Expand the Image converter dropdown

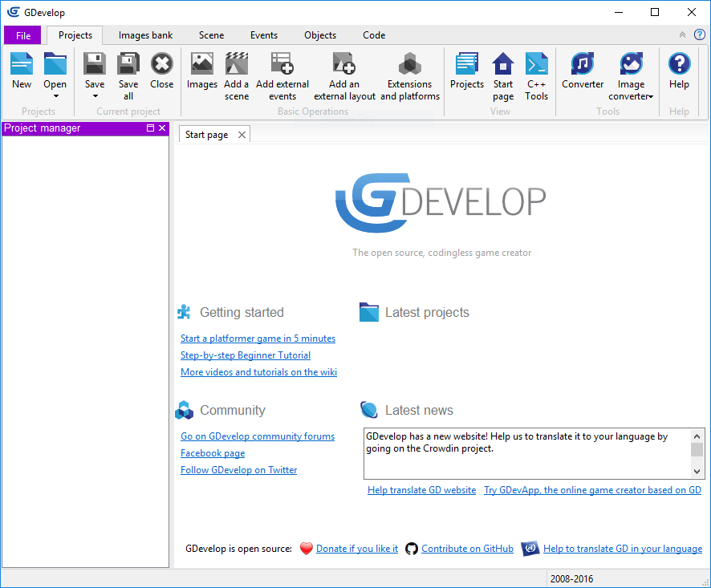click(651, 97)
